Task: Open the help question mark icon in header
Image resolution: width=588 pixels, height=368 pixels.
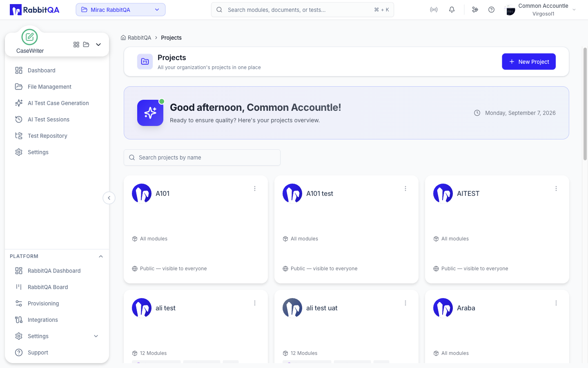Action: (x=492, y=10)
